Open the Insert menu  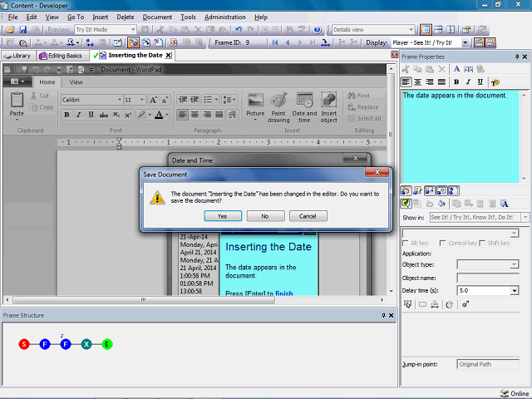[x=100, y=17]
